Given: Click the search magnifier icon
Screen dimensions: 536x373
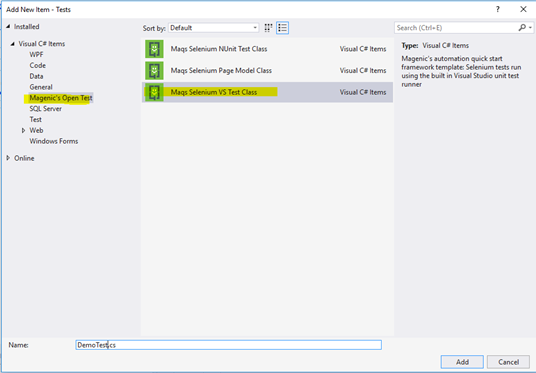Looking at the screenshot, I should pyautogui.click(x=522, y=28).
